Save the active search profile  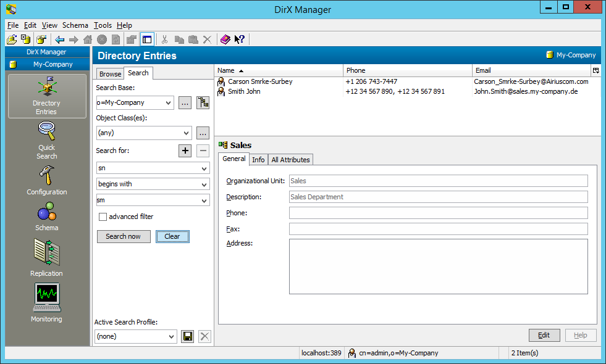(188, 336)
